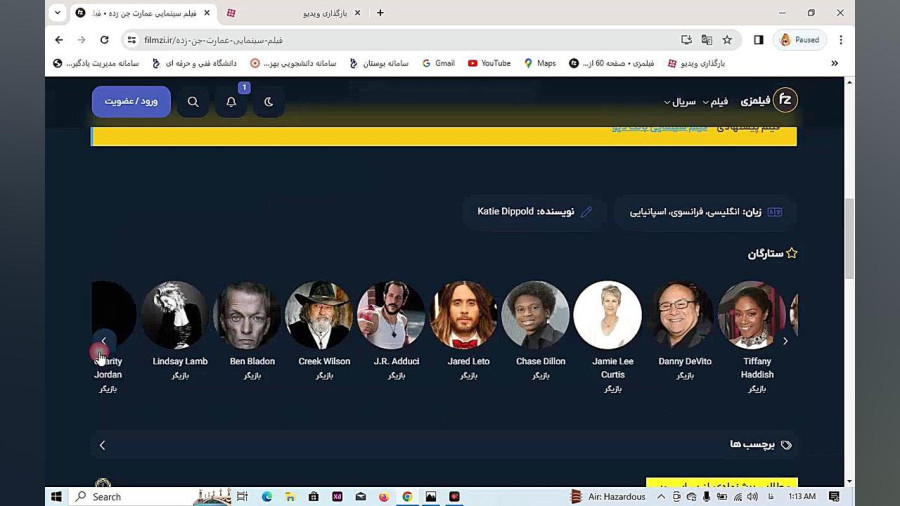Click the Filmzi fz logo
The width and height of the screenshot is (900, 506).
[x=785, y=100]
